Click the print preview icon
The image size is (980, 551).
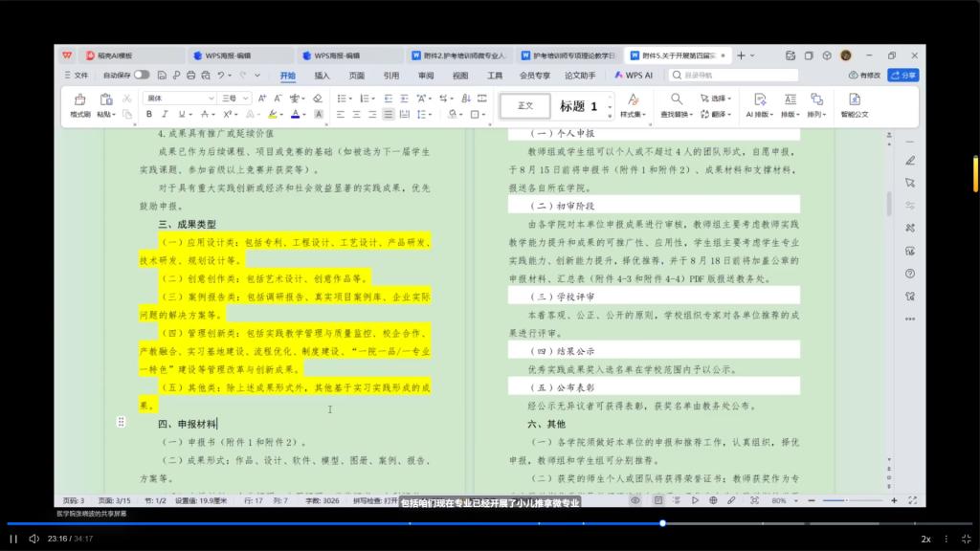tap(206, 75)
